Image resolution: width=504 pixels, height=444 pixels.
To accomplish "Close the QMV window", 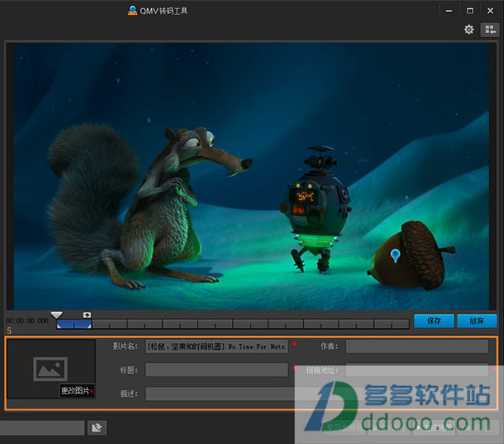I will point(490,11).
